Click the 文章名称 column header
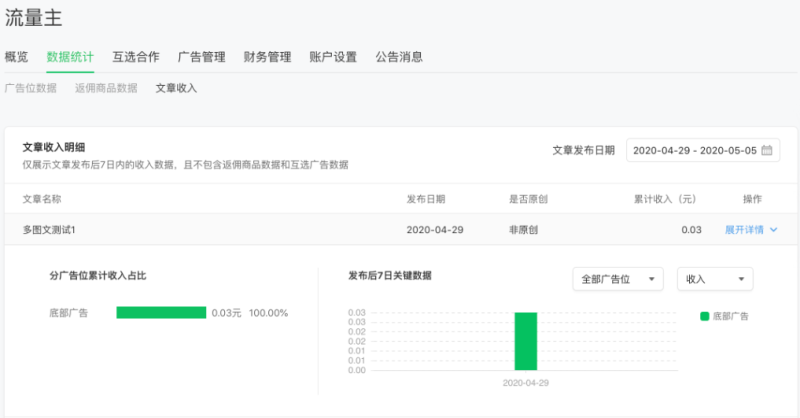800x418 pixels. pos(42,199)
